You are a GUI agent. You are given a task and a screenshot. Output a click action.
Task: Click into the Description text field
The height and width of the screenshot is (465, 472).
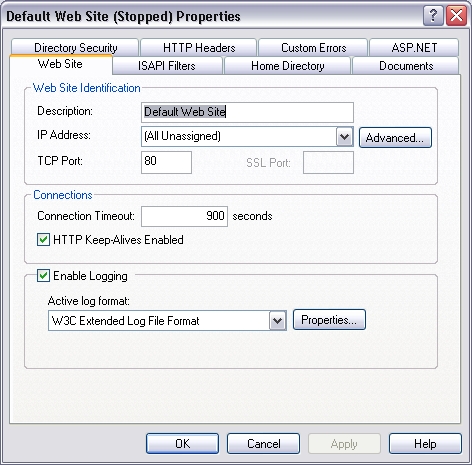click(247, 112)
